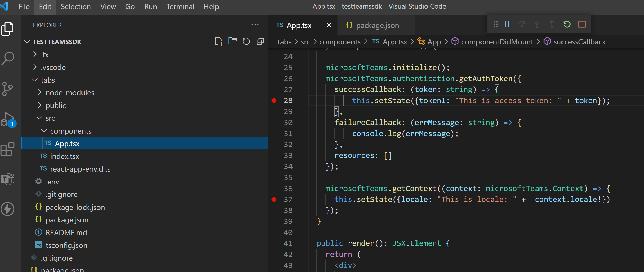Create a new file in Explorer
This screenshot has height=272, width=644.
pyautogui.click(x=219, y=41)
